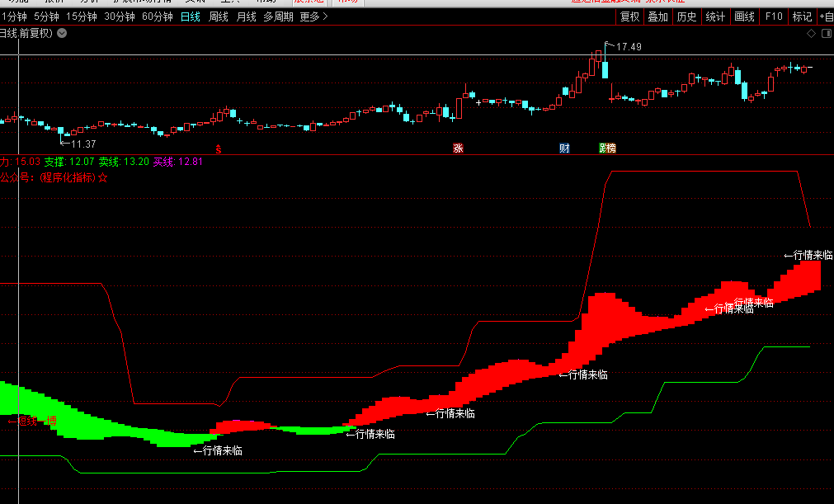Toggle 叠加 overlay comparison
The width and height of the screenshot is (834, 504).
point(657,16)
